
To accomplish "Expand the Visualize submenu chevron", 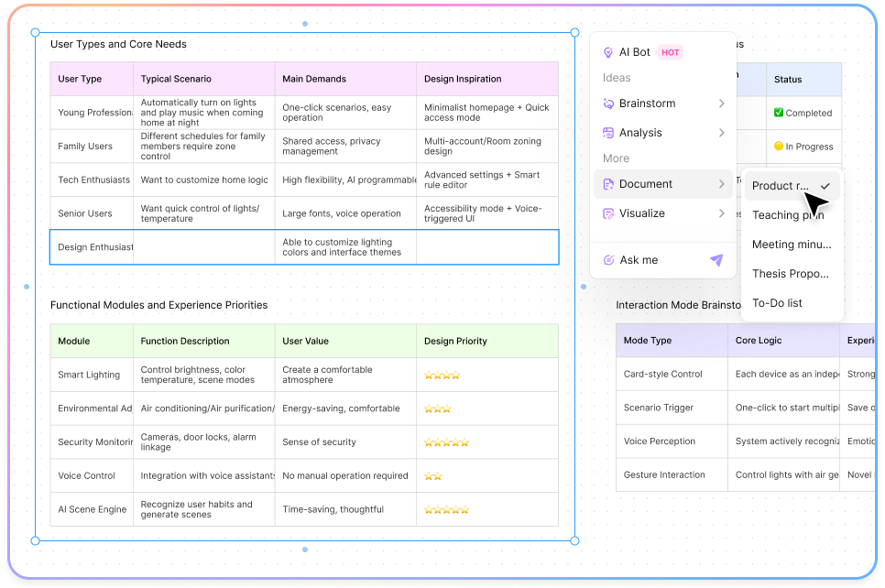I will pyautogui.click(x=721, y=213).
